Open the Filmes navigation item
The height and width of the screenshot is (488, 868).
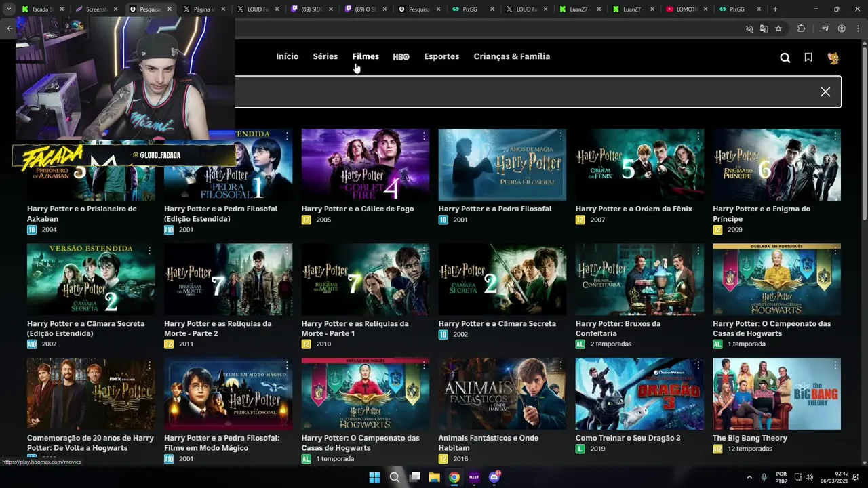pos(366,56)
